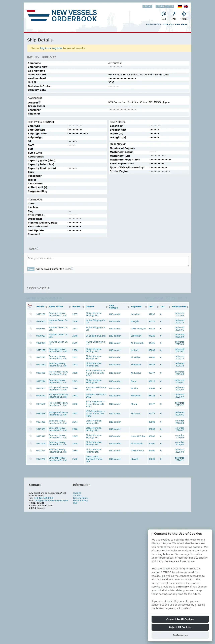
Task: Open help icon beside note save hint
Action: pyautogui.click(x=72, y=269)
